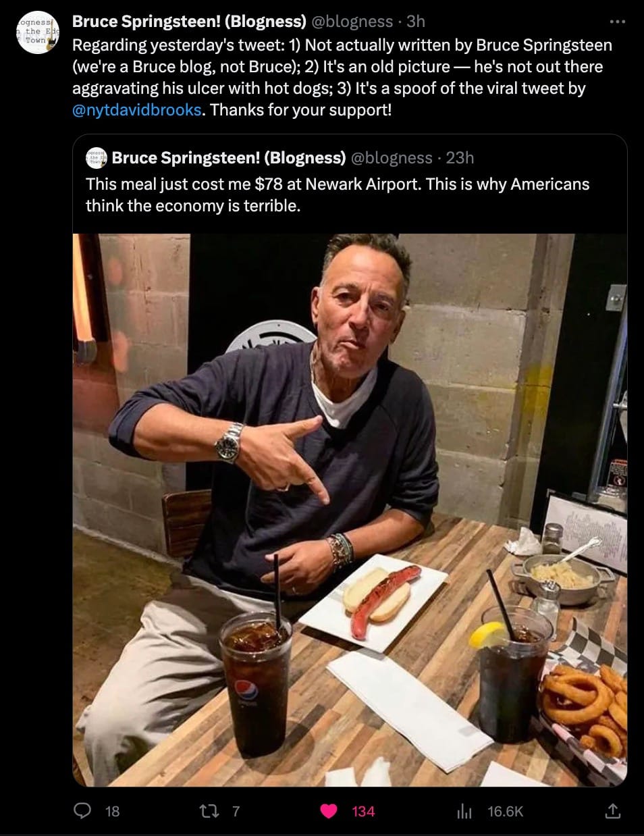Viewport: 644px width, 836px height.
Task: Open the three-dot more options menu
Action: point(617,22)
